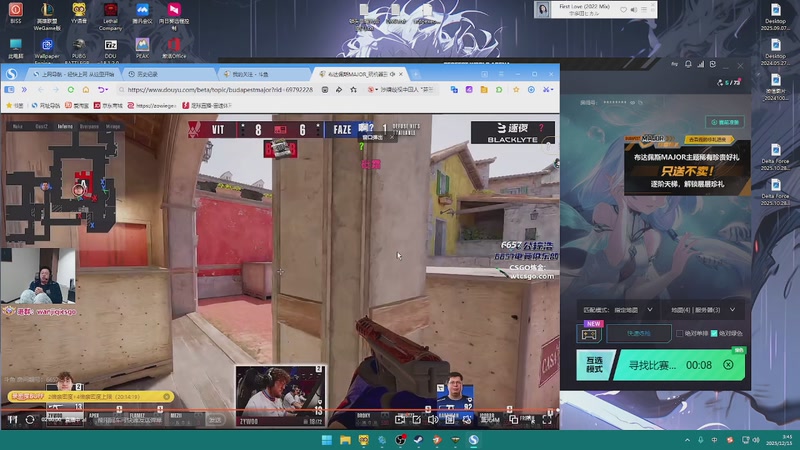This screenshot has width=800, height=450.
Task: Show hidden system tray icons chevron
Action: click(x=687, y=440)
